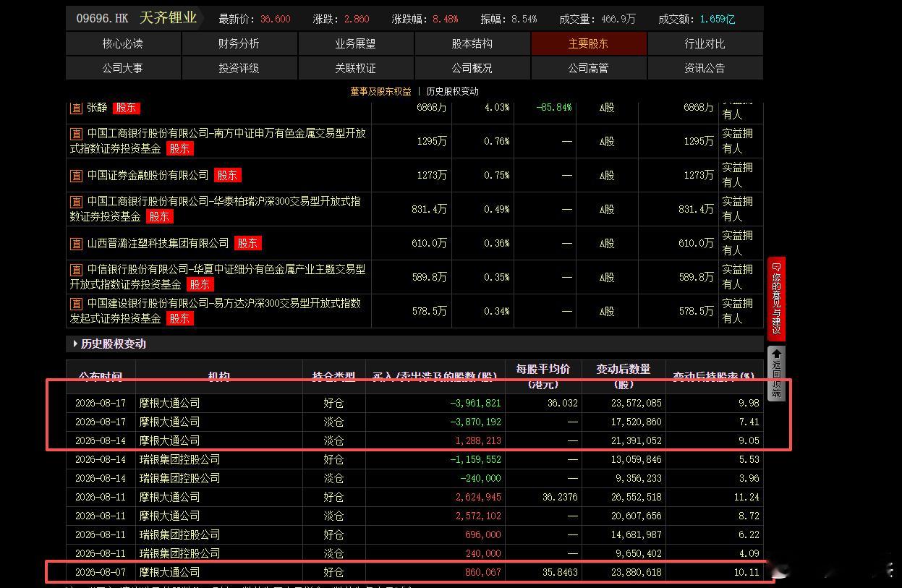The height and width of the screenshot is (588, 902).
Task: Click the 直 icon beside 华夏中证细分有色金属 fund
Action: [x=76, y=270]
